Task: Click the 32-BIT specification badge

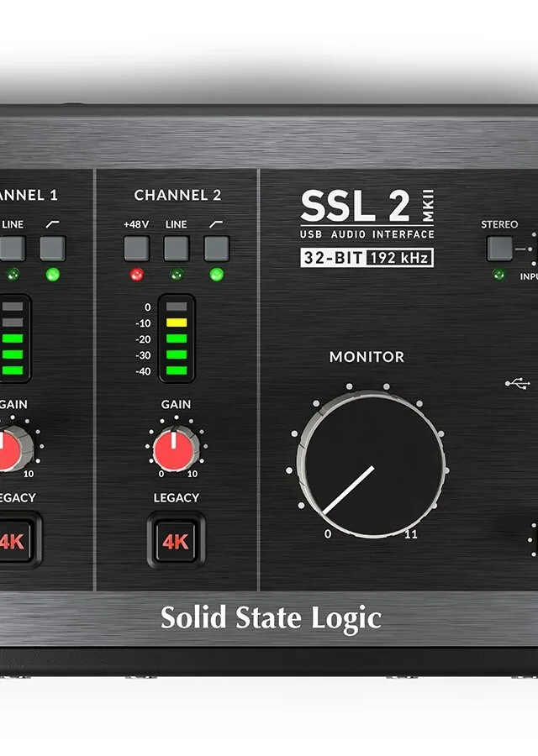Action: [333, 258]
